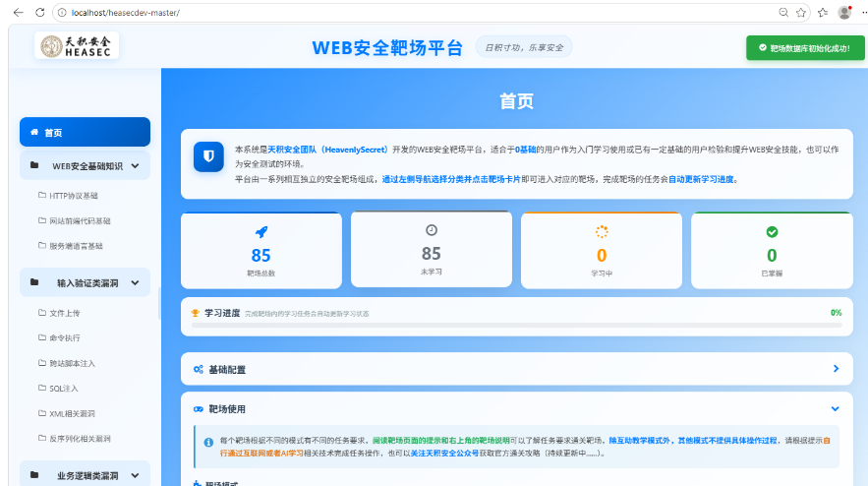The image size is (868, 486).
Task: Click the browser back arrow
Action: (18, 12)
